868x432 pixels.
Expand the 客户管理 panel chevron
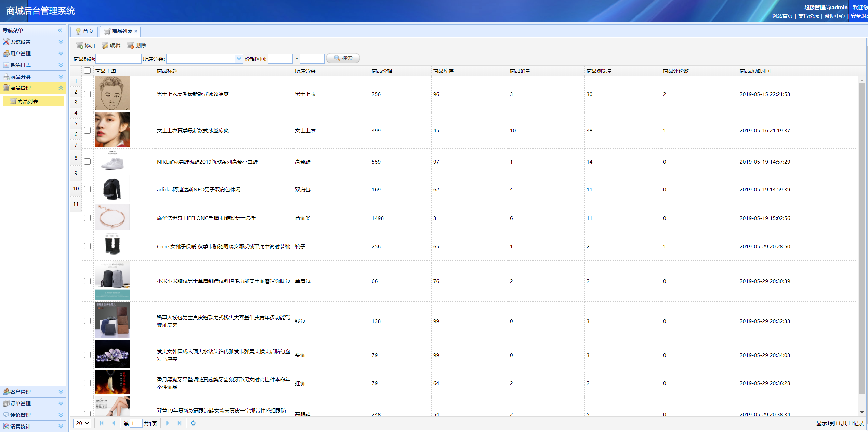click(x=61, y=392)
